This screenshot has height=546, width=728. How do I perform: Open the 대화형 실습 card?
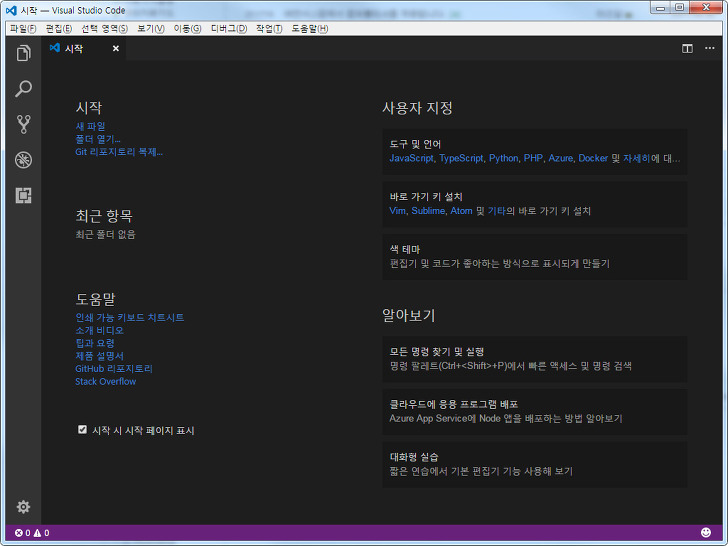[x=535, y=464]
